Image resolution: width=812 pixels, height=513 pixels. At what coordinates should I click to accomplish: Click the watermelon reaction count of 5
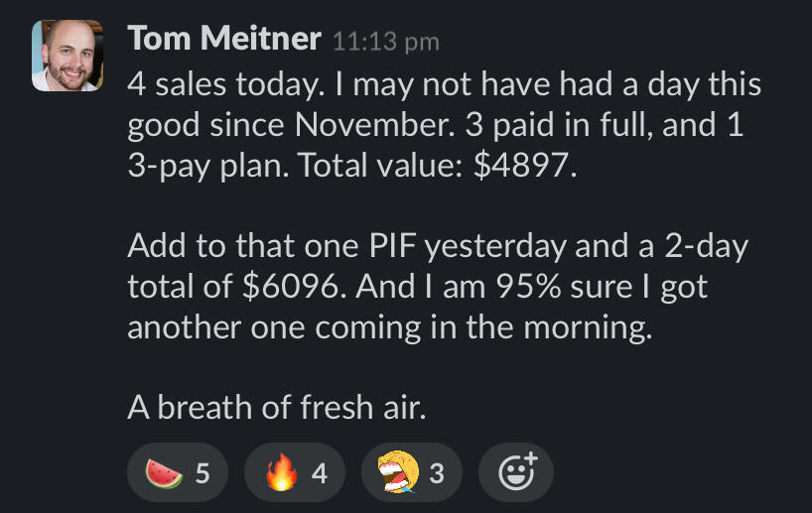pyautogui.click(x=203, y=473)
